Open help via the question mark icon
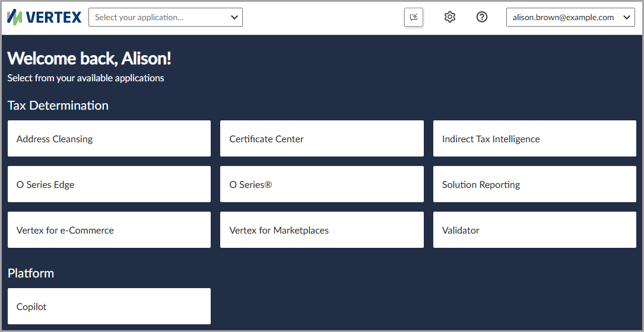 pyautogui.click(x=482, y=17)
